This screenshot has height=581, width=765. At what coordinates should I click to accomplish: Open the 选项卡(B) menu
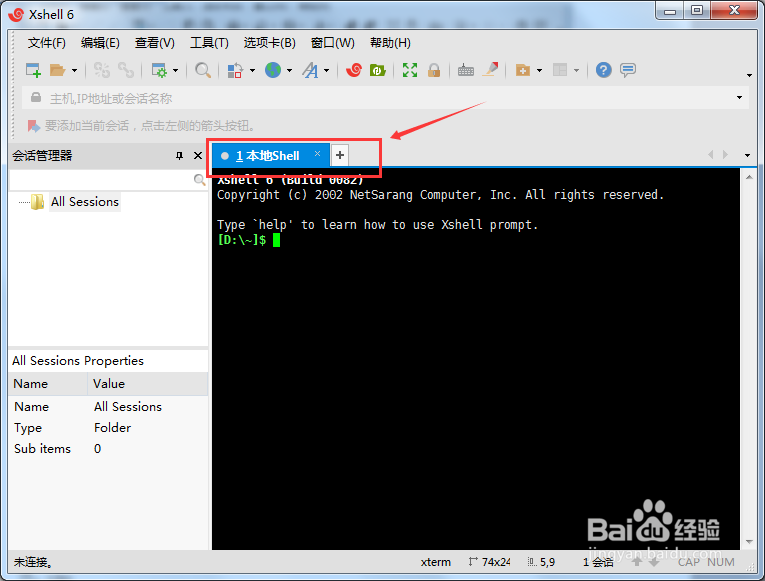(x=269, y=43)
